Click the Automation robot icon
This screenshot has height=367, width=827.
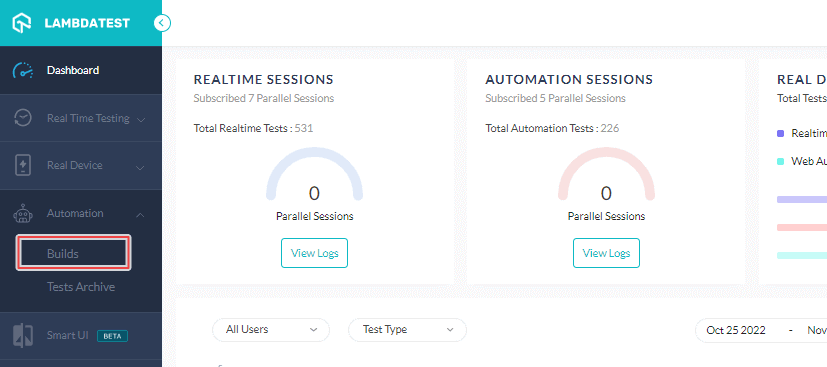point(23,214)
